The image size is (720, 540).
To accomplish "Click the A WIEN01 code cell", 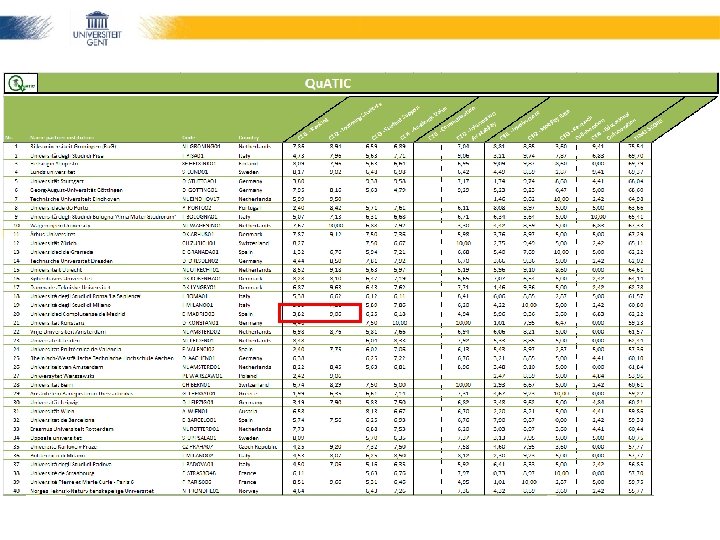I will point(195,411).
